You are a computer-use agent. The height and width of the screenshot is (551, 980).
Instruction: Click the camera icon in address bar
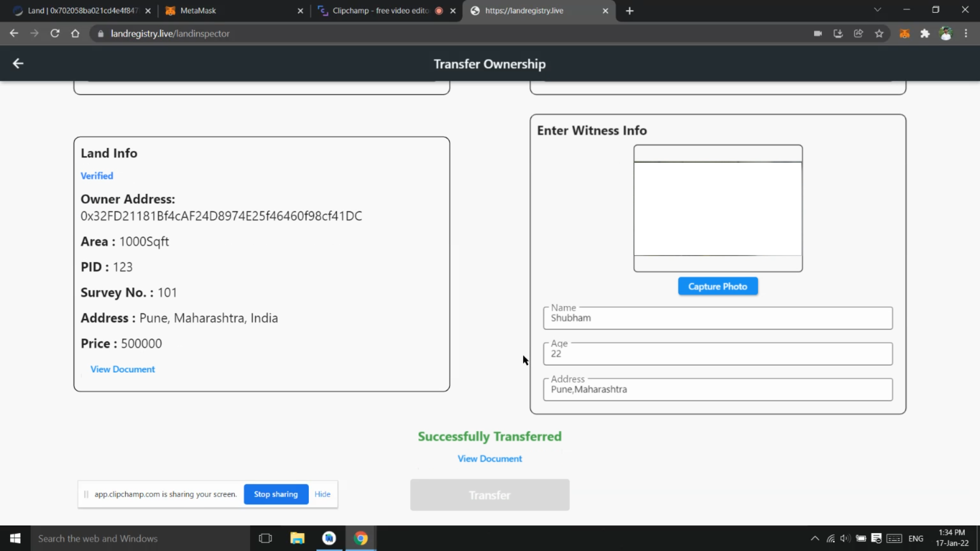click(x=818, y=34)
